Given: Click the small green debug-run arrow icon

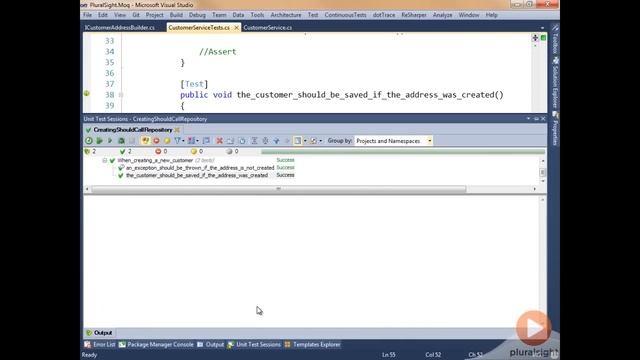Looking at the screenshot, I should (110, 141).
